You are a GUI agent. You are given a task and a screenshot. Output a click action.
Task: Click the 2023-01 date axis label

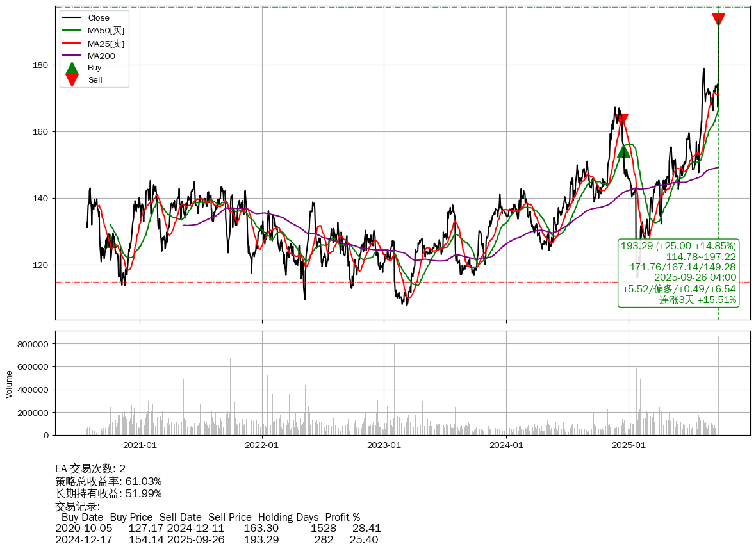(384, 445)
